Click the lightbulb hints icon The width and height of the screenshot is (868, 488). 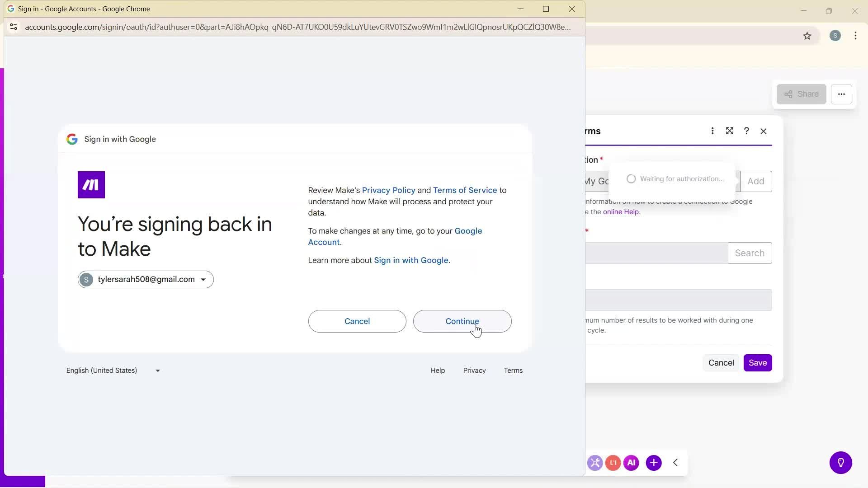coord(841,463)
